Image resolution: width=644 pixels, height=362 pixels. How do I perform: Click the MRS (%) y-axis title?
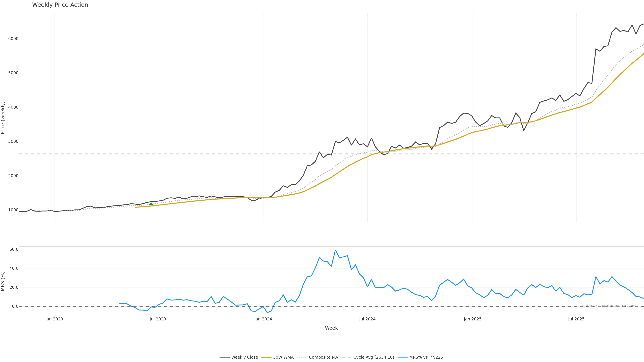pos(3,281)
